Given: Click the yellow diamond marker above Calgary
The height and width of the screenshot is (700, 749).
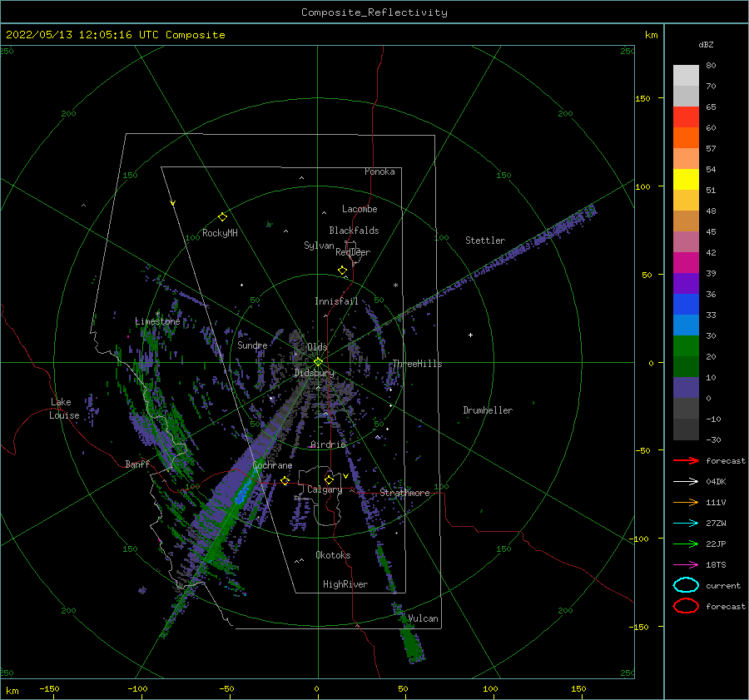Looking at the screenshot, I should tap(329, 479).
